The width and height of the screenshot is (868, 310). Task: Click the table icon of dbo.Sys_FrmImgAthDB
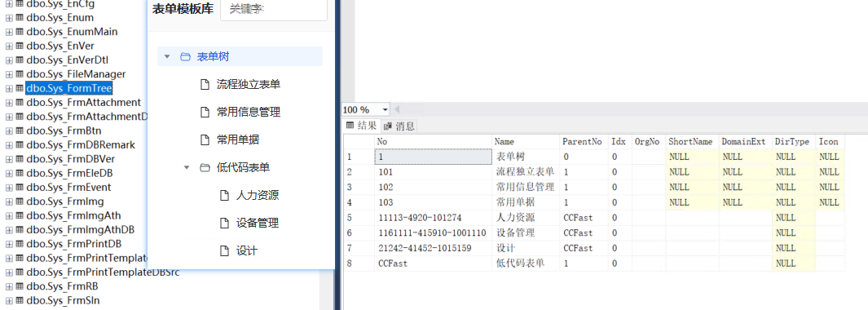click(20, 230)
